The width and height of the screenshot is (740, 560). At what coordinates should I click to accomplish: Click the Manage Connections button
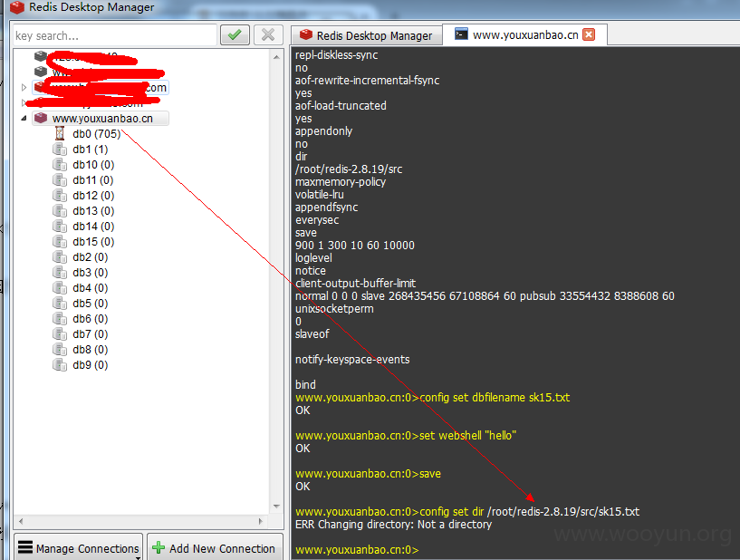[78, 547]
